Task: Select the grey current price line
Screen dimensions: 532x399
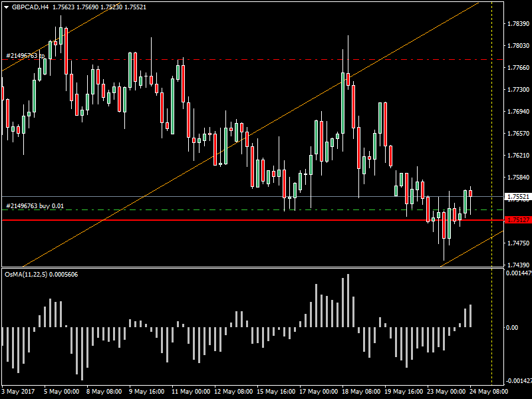Action: (253, 196)
